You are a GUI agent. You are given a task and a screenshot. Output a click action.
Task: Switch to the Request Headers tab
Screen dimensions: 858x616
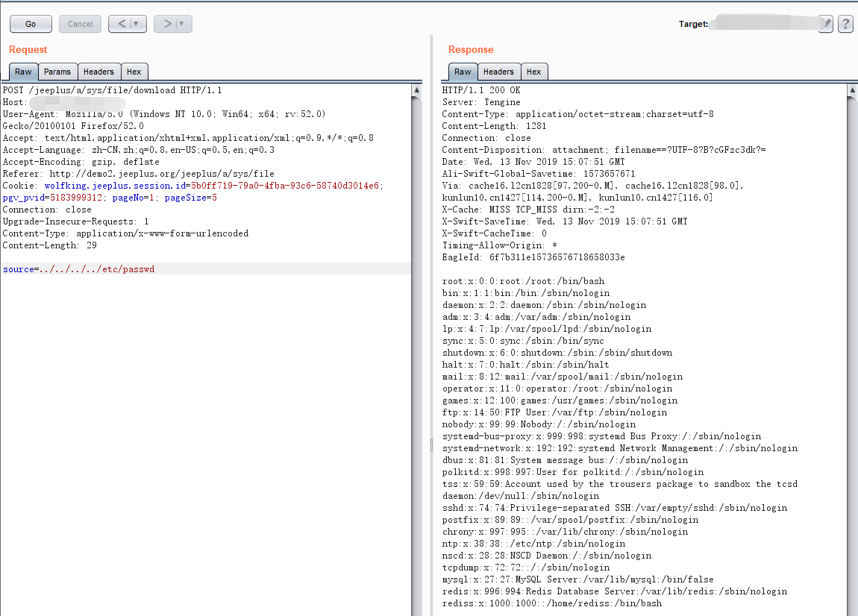pos(98,72)
